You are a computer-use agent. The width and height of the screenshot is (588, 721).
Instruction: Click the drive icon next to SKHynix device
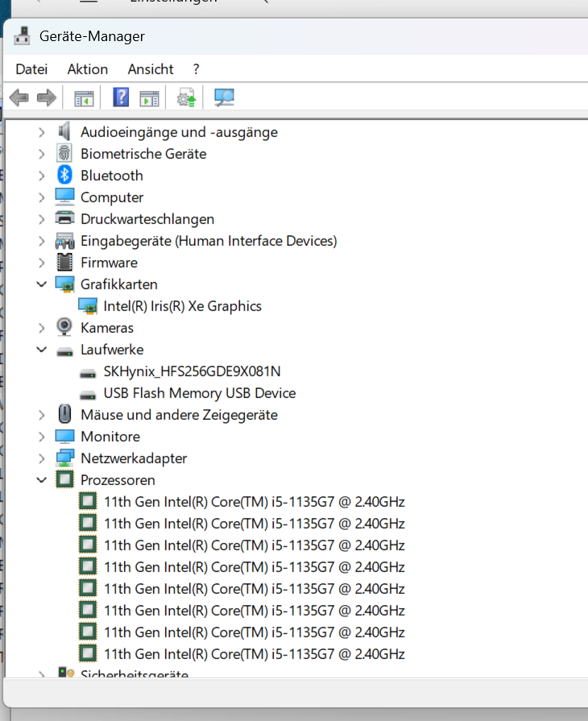pos(88,373)
